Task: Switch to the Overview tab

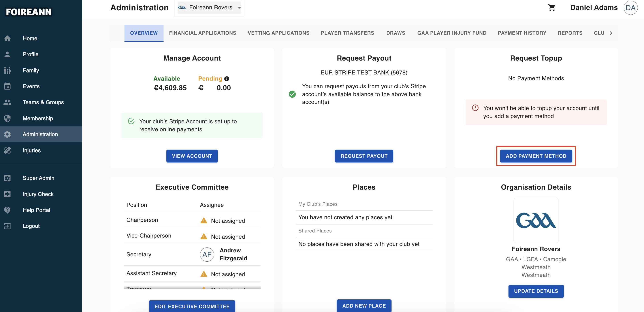Action: pyautogui.click(x=144, y=33)
